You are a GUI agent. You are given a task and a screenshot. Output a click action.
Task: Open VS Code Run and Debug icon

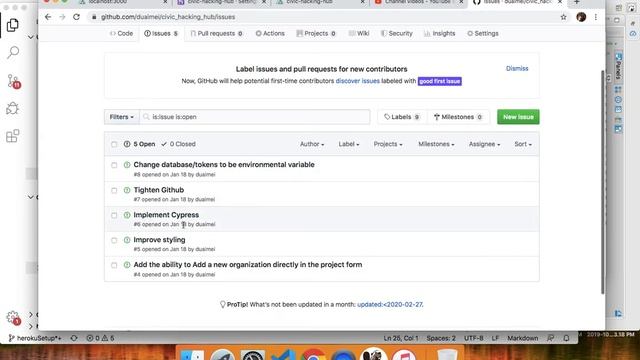point(13,108)
